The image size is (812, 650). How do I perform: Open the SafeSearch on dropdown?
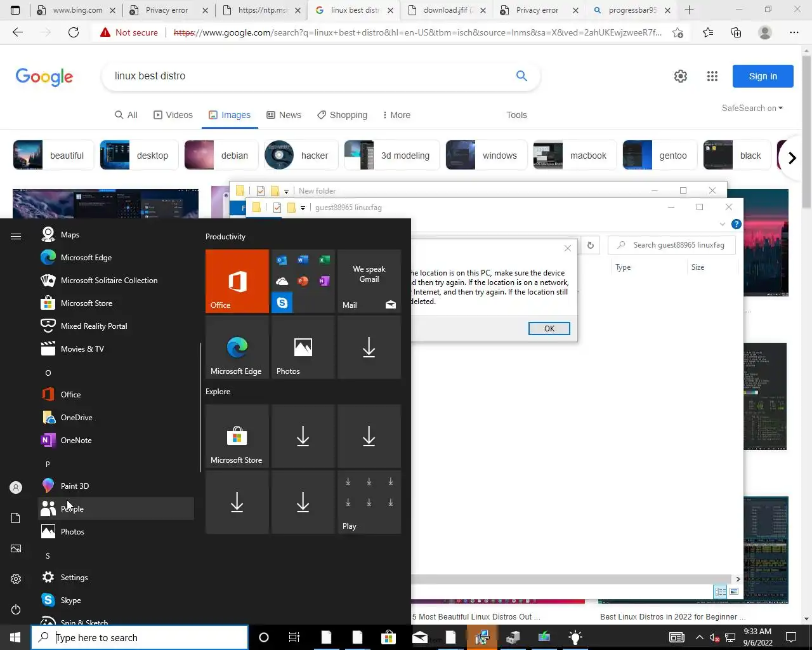point(752,108)
